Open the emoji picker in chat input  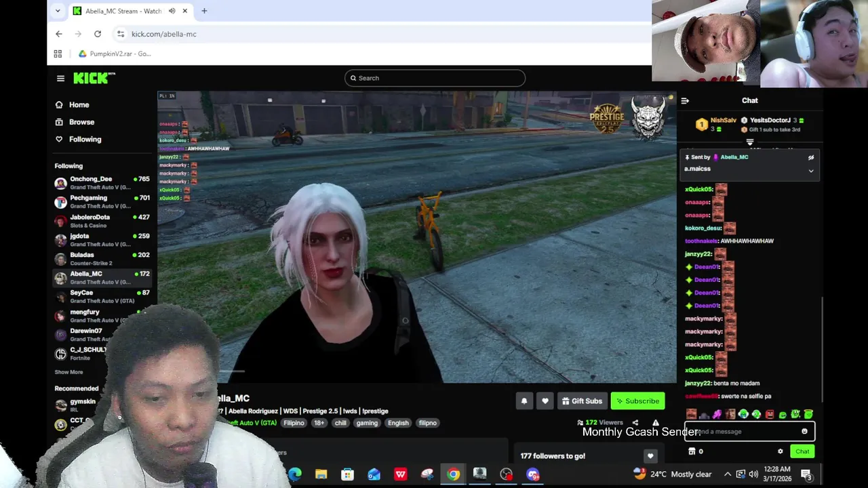tap(804, 432)
